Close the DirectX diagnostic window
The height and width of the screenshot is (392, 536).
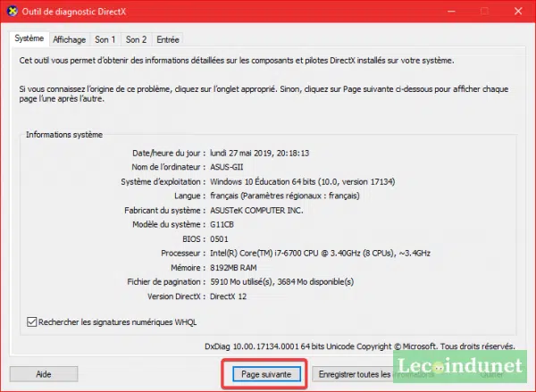point(518,12)
